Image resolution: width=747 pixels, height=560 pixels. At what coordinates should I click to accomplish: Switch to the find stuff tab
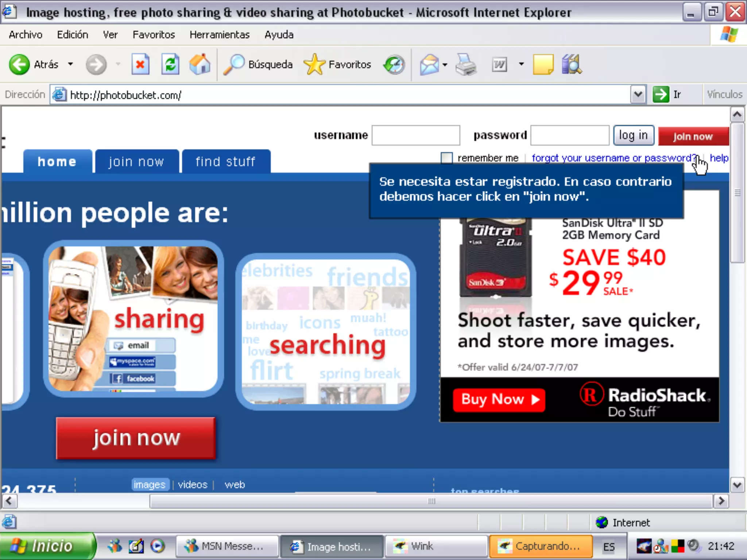pos(226,162)
